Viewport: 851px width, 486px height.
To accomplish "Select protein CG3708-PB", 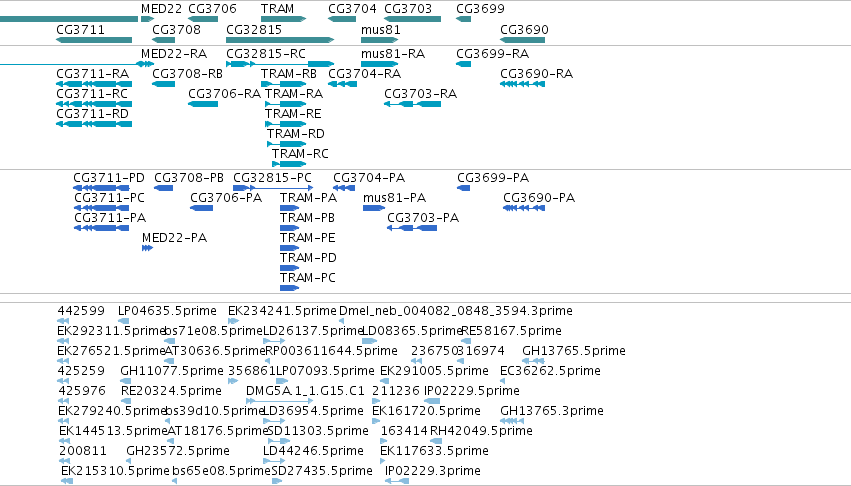I will point(189,178).
